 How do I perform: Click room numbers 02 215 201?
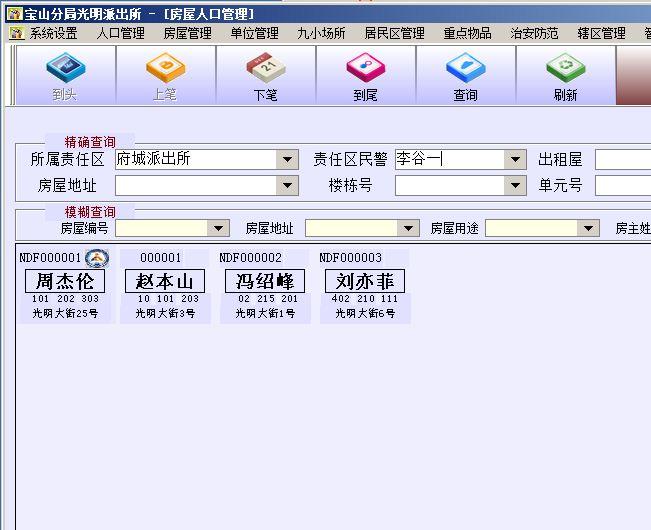tap(268, 298)
